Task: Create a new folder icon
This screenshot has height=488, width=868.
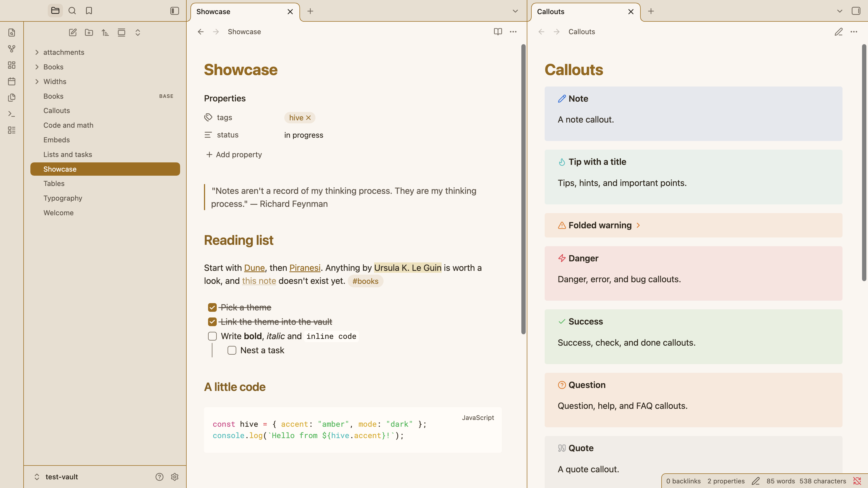Action: pyautogui.click(x=89, y=32)
